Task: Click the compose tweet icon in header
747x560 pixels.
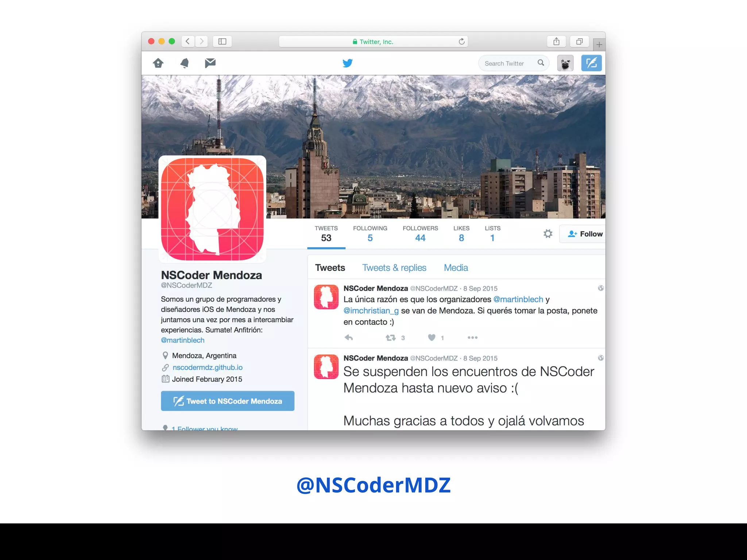Action: (x=591, y=63)
